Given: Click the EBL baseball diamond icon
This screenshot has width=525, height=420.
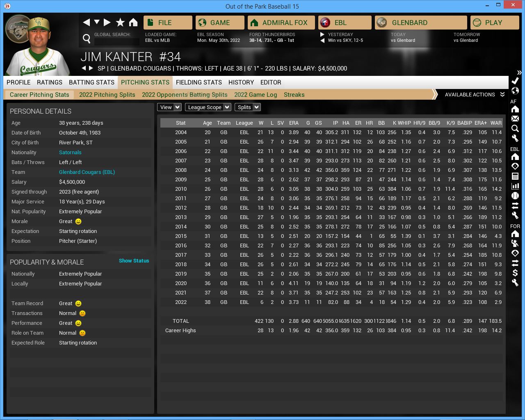Looking at the screenshot, I should pos(515,166).
